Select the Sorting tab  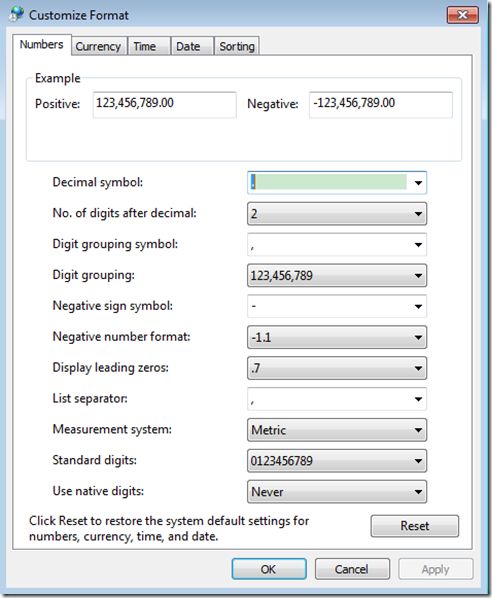coord(237,47)
